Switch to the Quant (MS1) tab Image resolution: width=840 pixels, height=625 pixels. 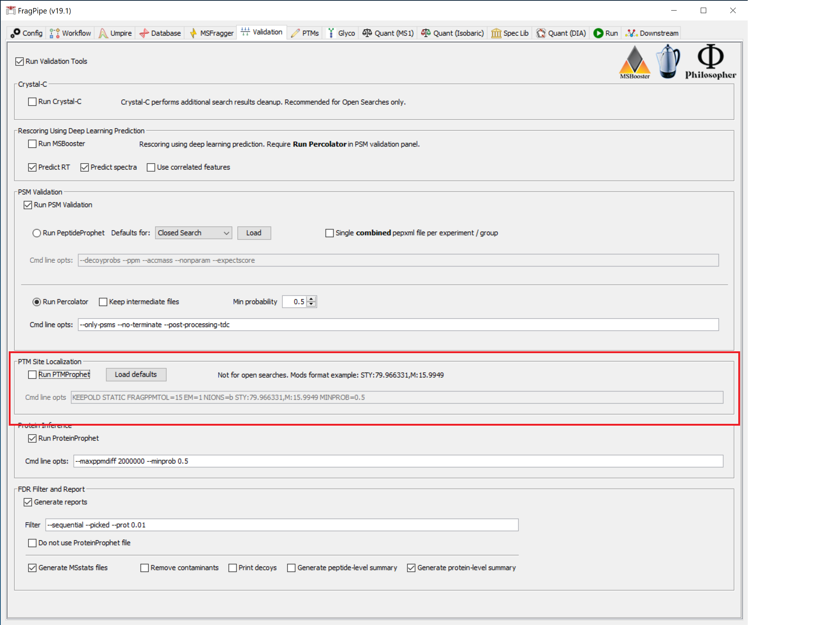tap(388, 33)
